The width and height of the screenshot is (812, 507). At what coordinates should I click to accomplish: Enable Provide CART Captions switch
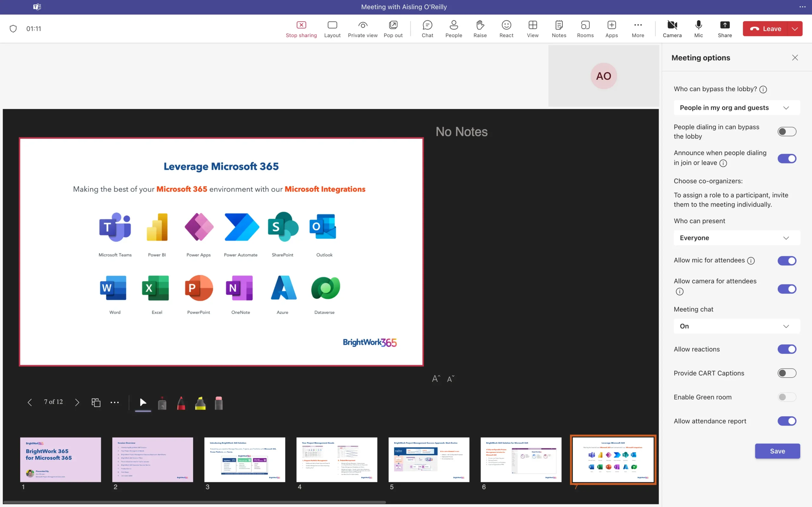pos(787,373)
